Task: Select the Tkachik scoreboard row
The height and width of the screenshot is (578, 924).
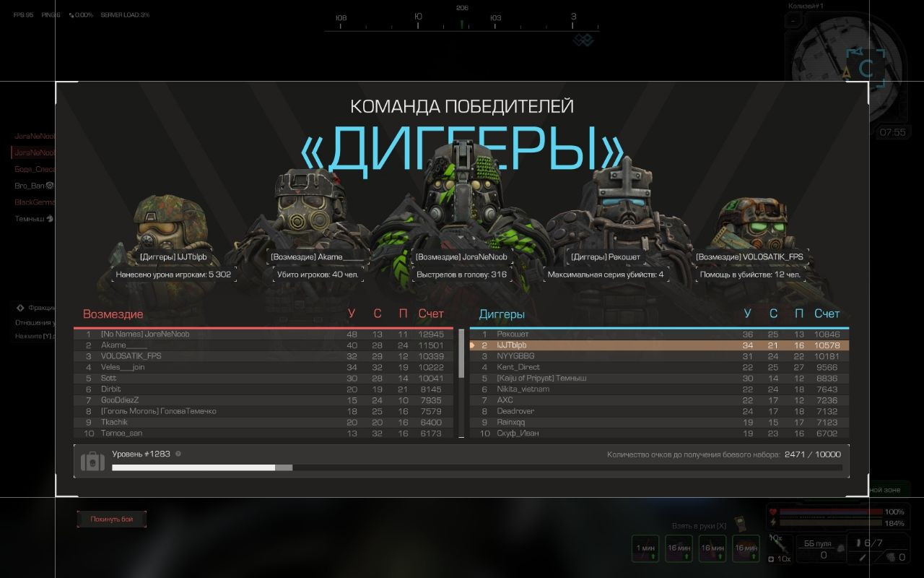Action: click(x=263, y=423)
